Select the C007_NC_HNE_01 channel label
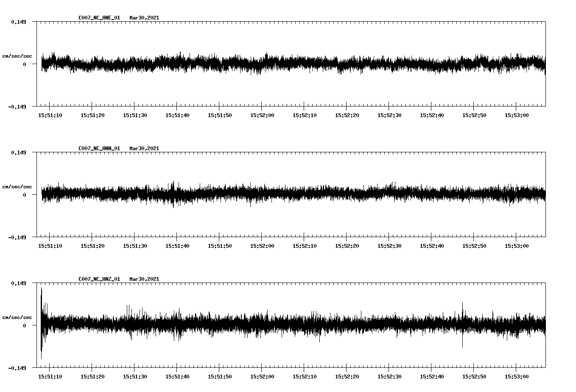576x392 pixels. click(99, 18)
